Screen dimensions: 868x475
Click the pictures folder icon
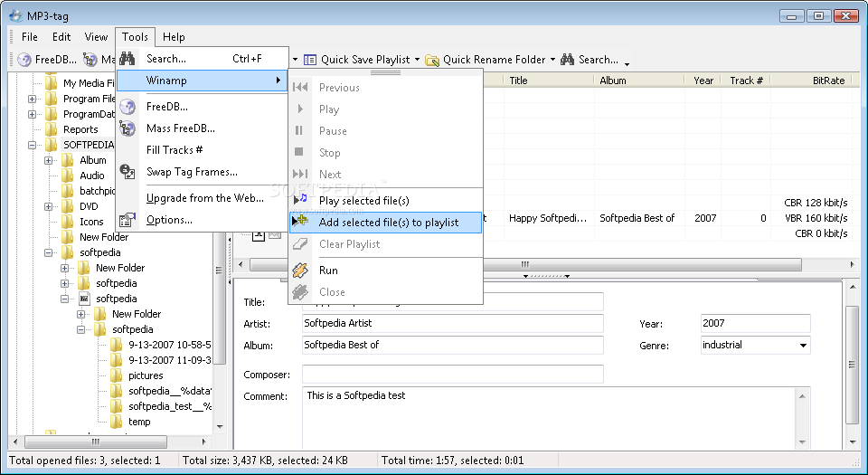point(117,375)
